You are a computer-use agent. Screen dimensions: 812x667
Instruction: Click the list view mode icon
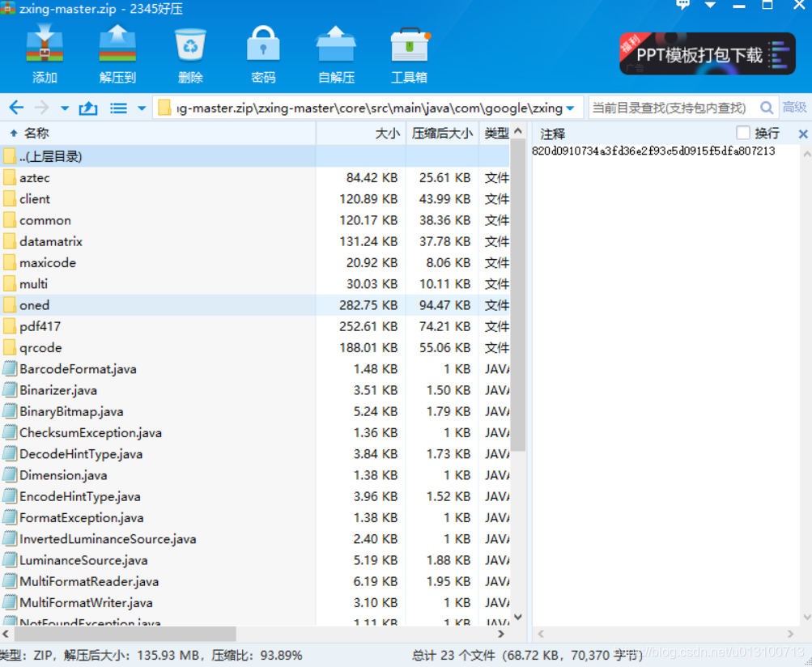point(118,108)
